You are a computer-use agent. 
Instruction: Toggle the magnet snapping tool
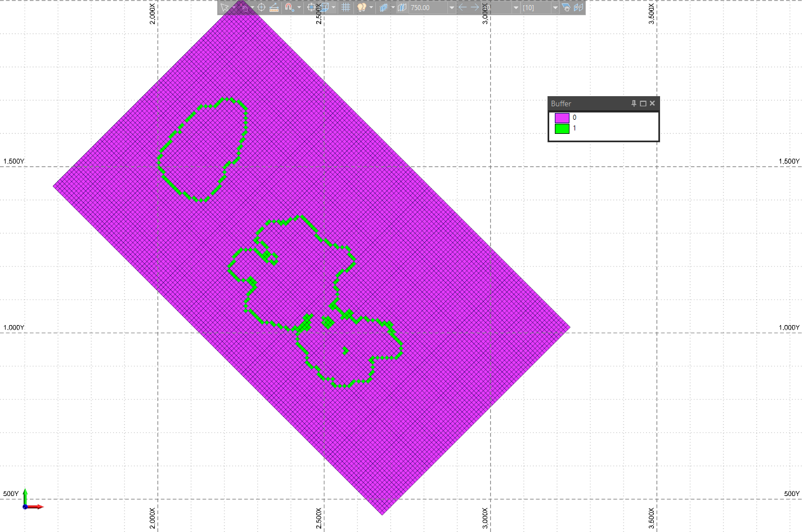(x=289, y=7)
